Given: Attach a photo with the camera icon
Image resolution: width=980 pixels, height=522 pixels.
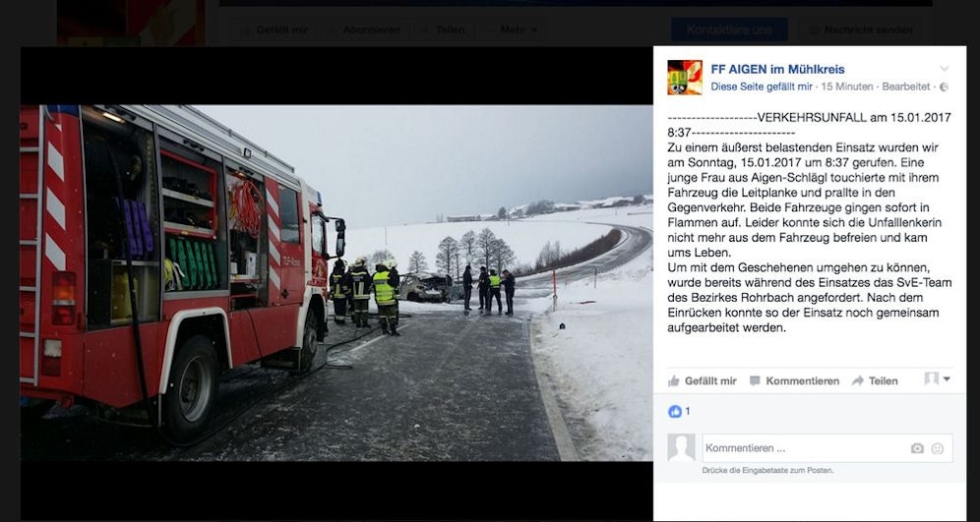Looking at the screenshot, I should tap(917, 448).
